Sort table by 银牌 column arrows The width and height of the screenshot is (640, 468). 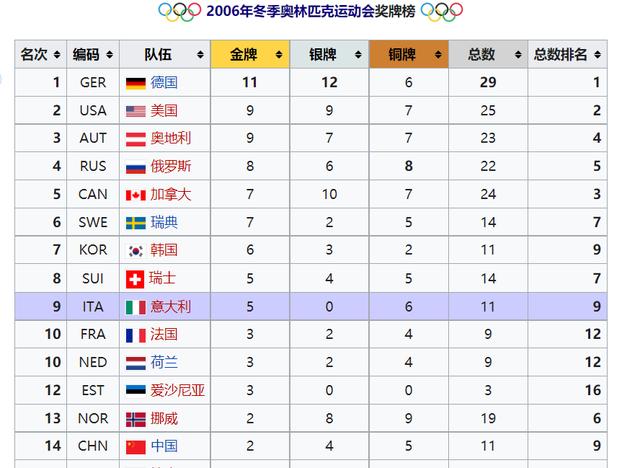358,54
